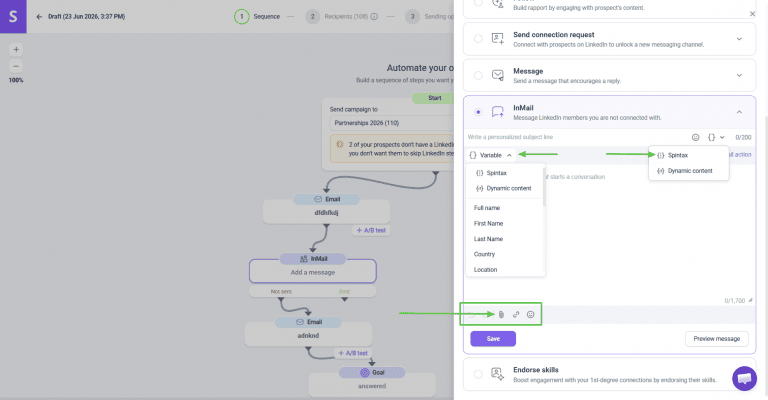
Task: Select the Message radio button
Action: (x=478, y=75)
